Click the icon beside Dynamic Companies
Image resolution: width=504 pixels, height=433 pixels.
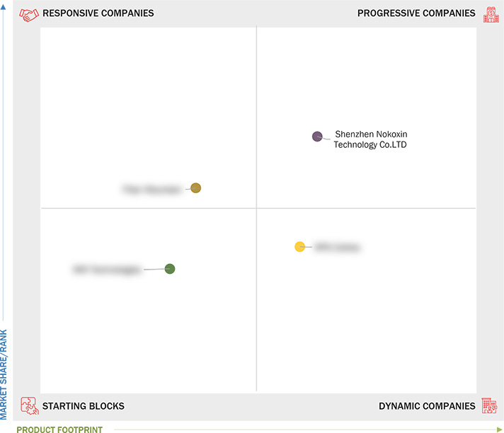click(490, 405)
